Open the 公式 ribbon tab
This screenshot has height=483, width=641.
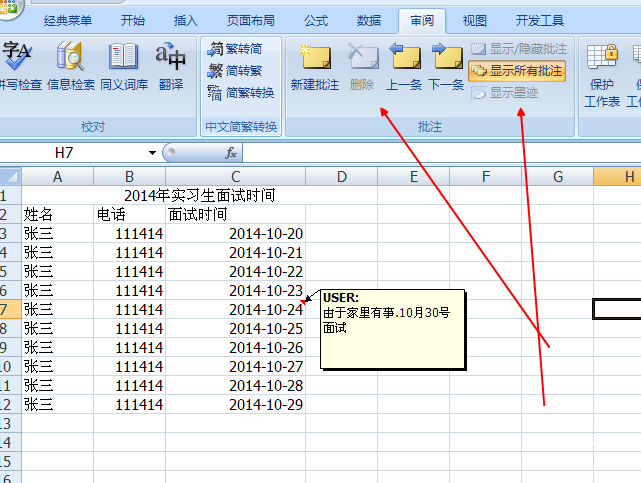(x=316, y=20)
